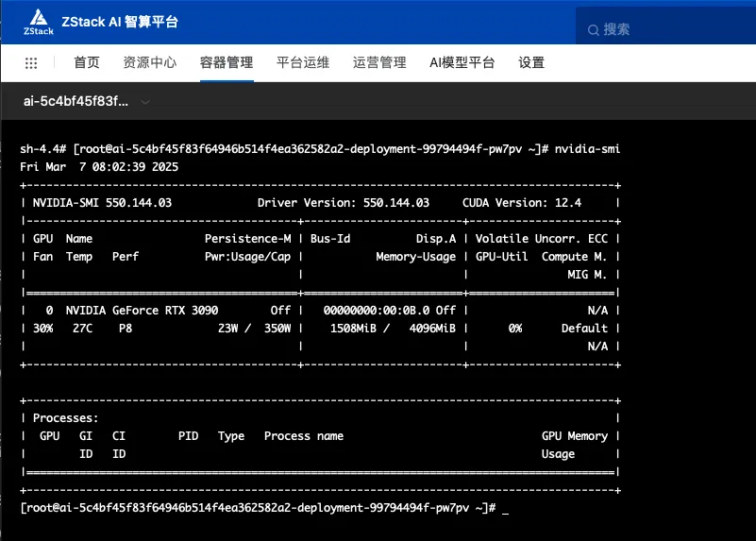Image resolution: width=756 pixels, height=541 pixels.
Task: Click the ZStack logo icon
Action: pyautogui.click(x=39, y=22)
